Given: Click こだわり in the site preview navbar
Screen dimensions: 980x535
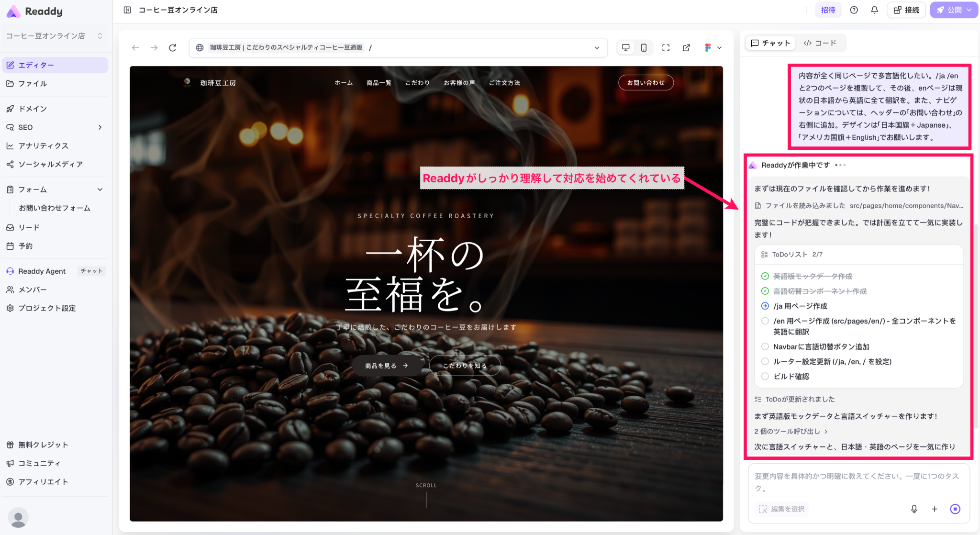Looking at the screenshot, I should pyautogui.click(x=418, y=83).
